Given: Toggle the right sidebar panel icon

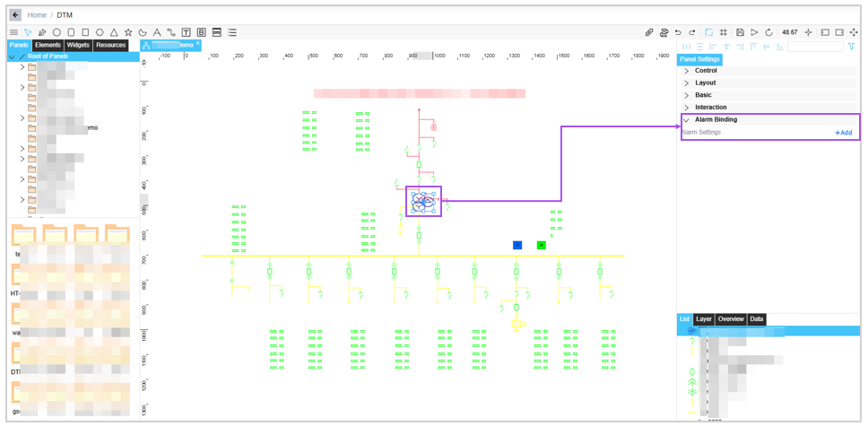Looking at the screenshot, I should click(x=839, y=32).
